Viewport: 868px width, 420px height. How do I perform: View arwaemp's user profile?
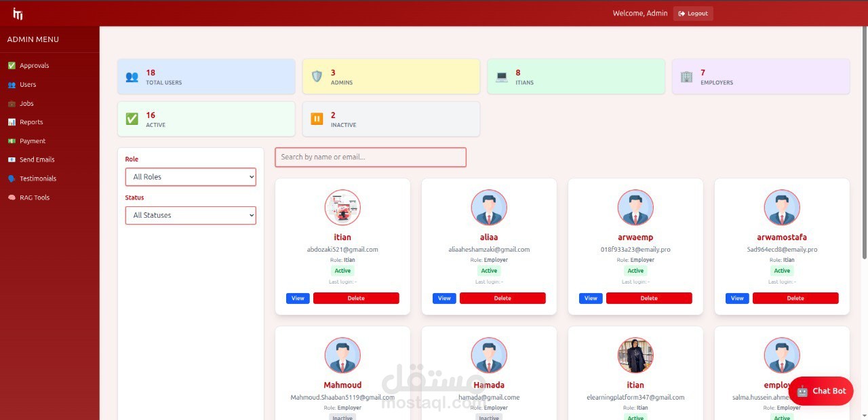tap(591, 298)
